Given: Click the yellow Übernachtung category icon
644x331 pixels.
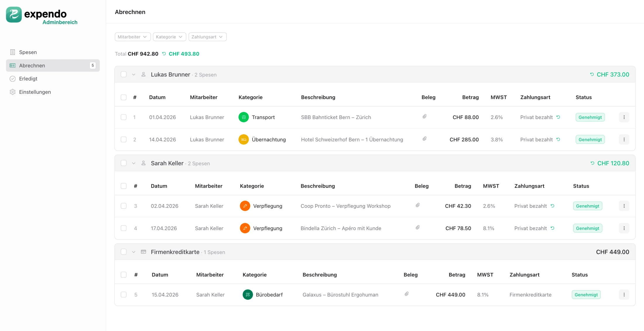Looking at the screenshot, I should 244,139.
